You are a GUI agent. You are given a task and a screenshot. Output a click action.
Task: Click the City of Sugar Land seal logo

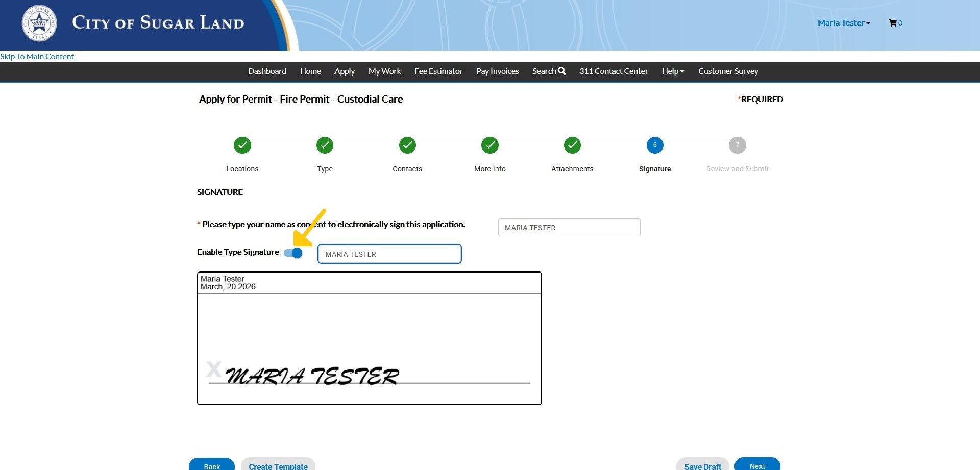(x=39, y=23)
